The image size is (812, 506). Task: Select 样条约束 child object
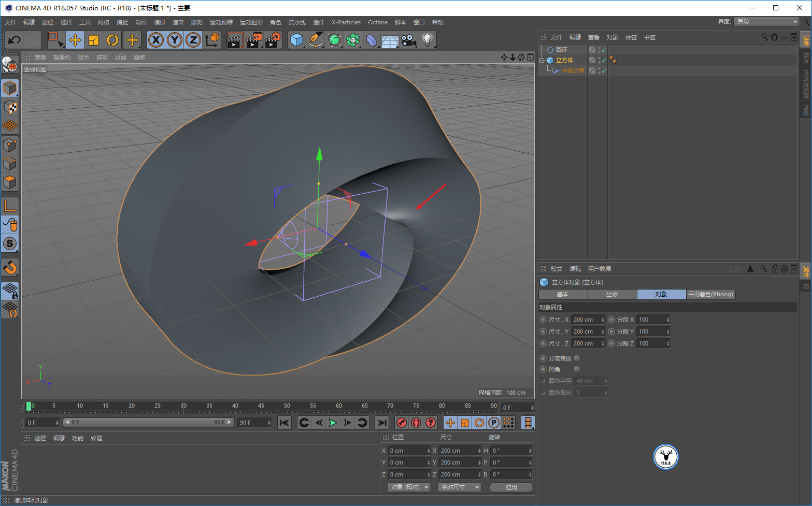point(573,70)
